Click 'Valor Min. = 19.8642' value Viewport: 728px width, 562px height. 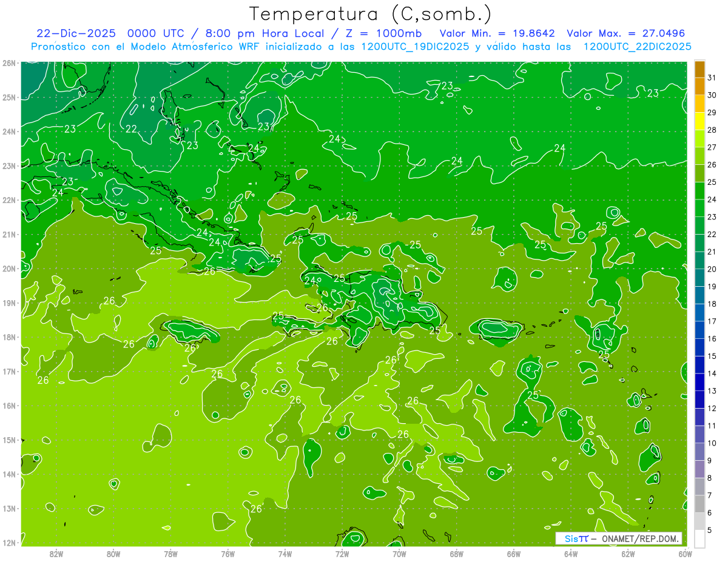coord(497,33)
